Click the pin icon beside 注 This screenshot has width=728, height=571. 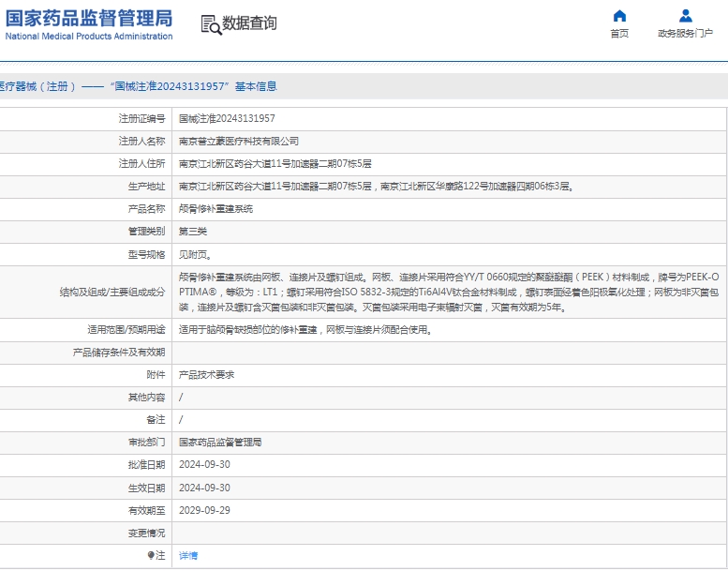click(x=151, y=555)
